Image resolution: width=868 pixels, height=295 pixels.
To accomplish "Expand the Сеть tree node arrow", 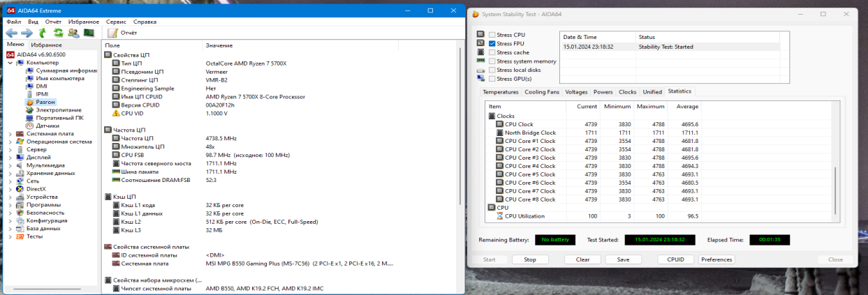I will point(10,181).
